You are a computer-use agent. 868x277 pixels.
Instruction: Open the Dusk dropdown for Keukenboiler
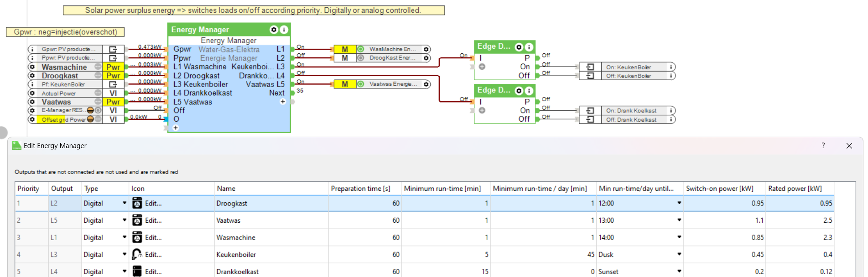679,254
